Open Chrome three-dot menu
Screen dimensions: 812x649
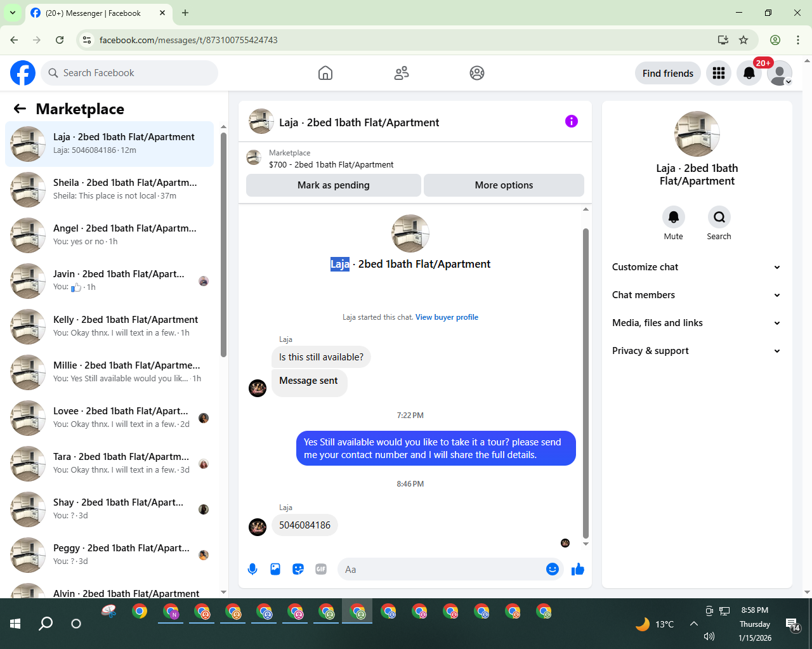click(x=798, y=40)
